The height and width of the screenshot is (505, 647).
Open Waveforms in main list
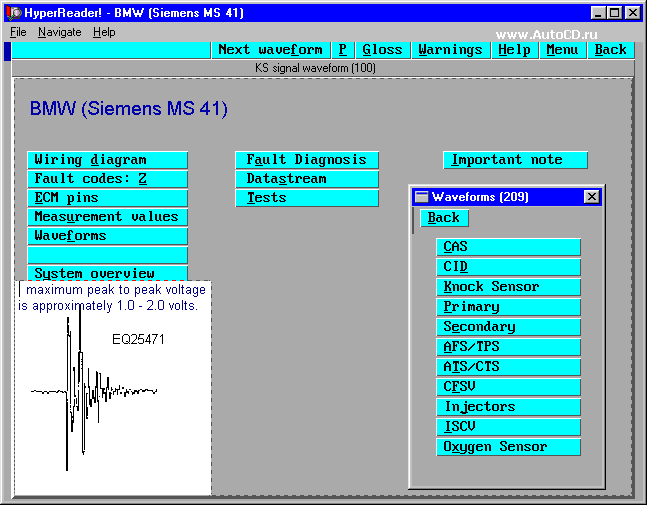pyautogui.click(x=108, y=236)
